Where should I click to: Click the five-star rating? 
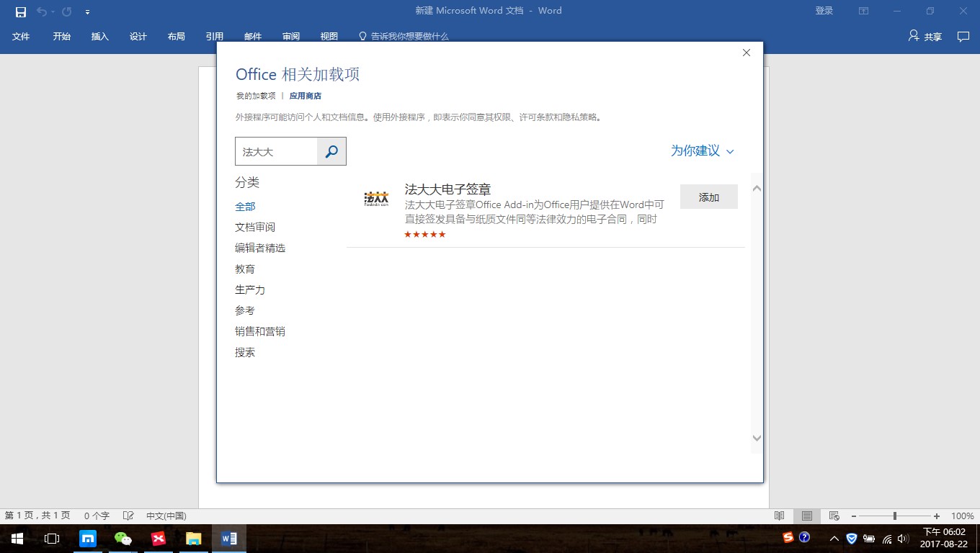(425, 234)
